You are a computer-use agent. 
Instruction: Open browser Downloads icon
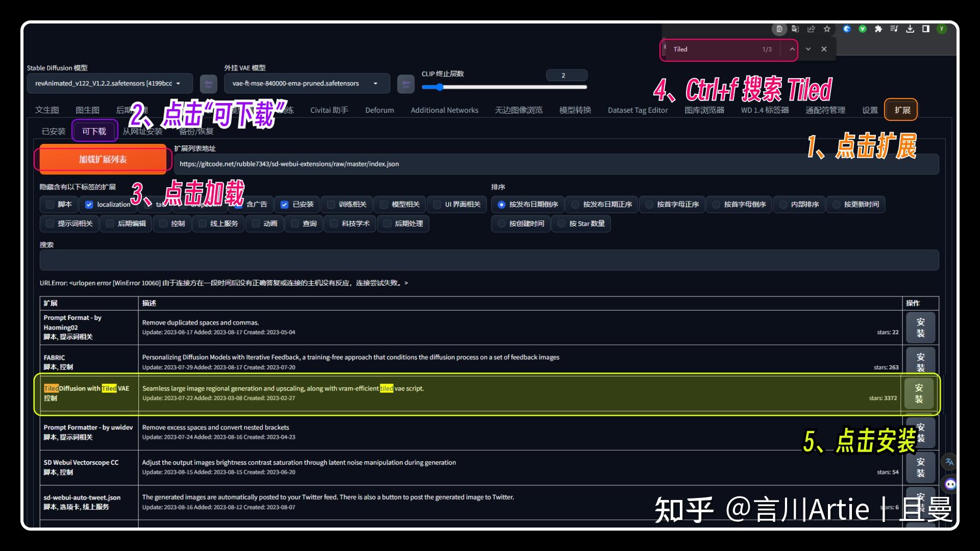(910, 29)
